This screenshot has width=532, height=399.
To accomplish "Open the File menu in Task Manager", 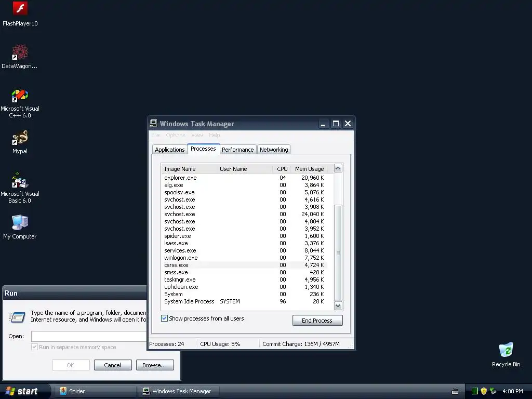I will (155, 135).
